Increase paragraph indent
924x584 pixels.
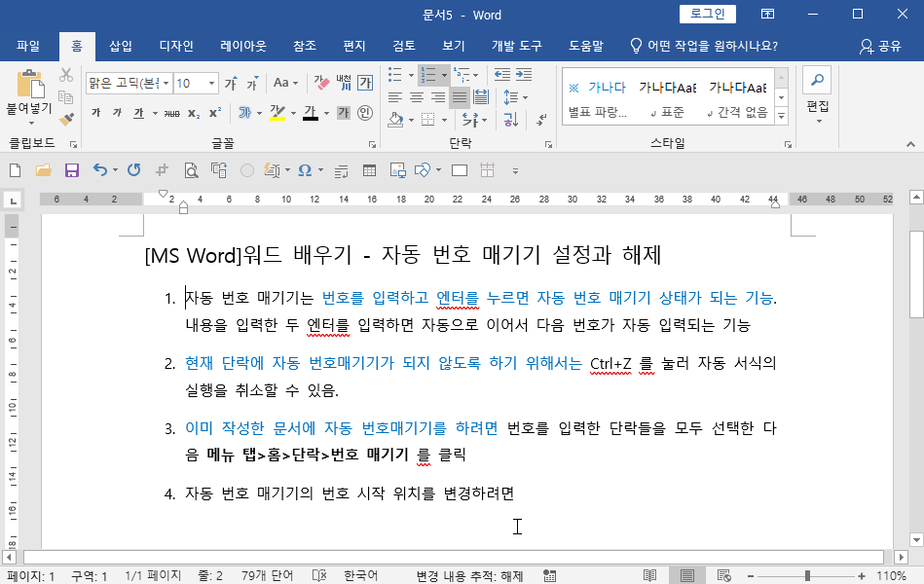click(523, 75)
